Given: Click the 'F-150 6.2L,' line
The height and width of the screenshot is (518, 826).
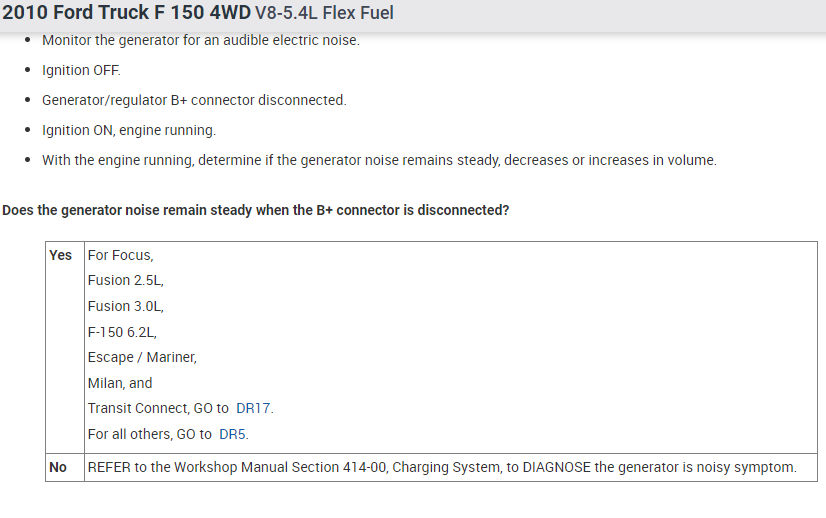Looking at the screenshot, I should pos(122,332).
